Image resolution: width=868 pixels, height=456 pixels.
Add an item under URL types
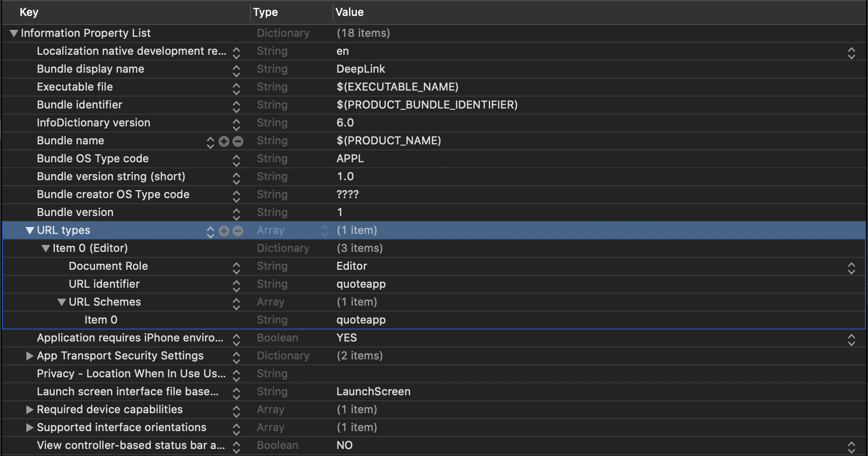point(224,231)
